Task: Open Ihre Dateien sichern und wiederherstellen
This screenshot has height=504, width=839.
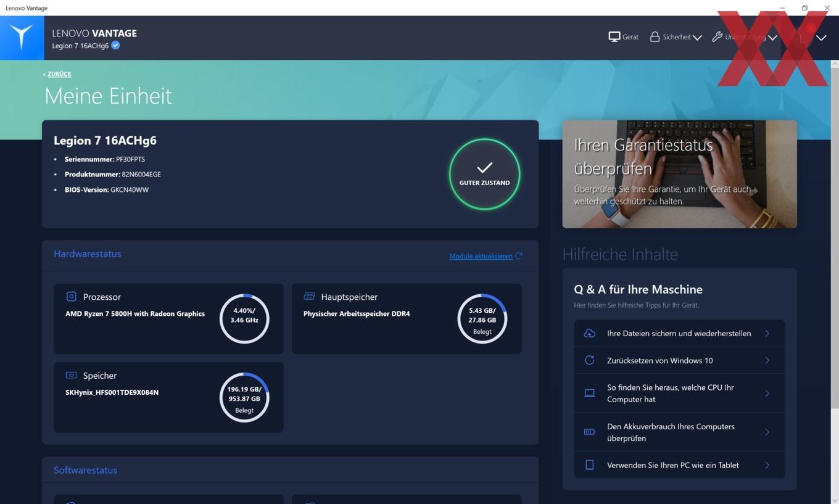Action: tap(679, 333)
